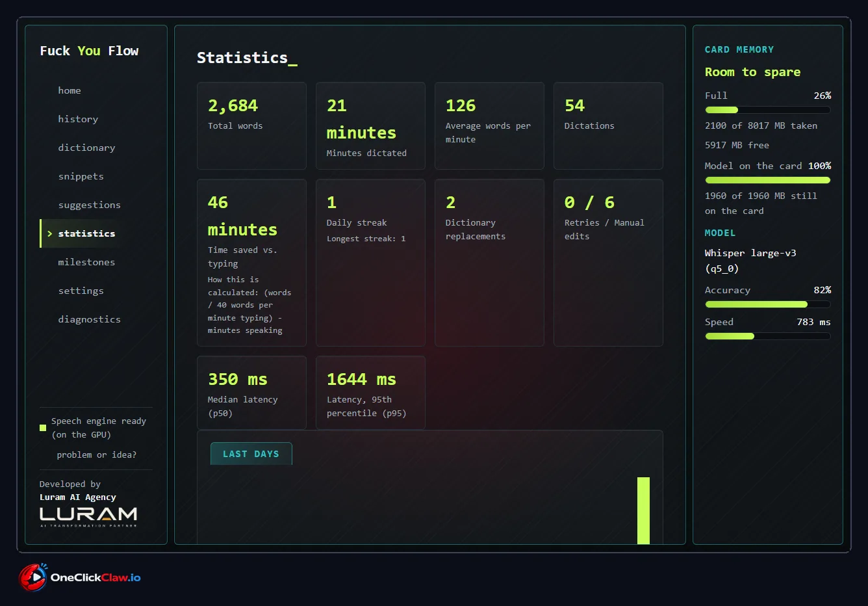The height and width of the screenshot is (606, 868).
Task: Go to the dictionary page
Action: tap(86, 148)
